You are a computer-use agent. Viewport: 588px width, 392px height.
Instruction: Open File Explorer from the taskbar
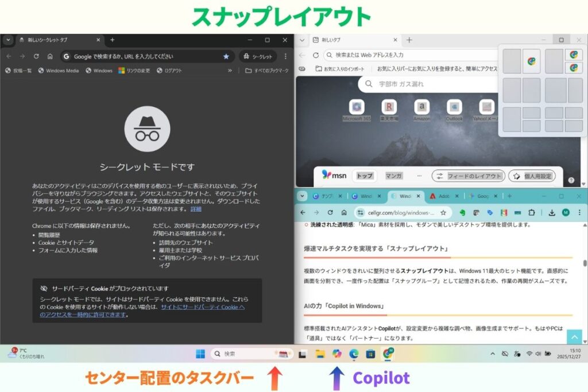[x=320, y=354]
